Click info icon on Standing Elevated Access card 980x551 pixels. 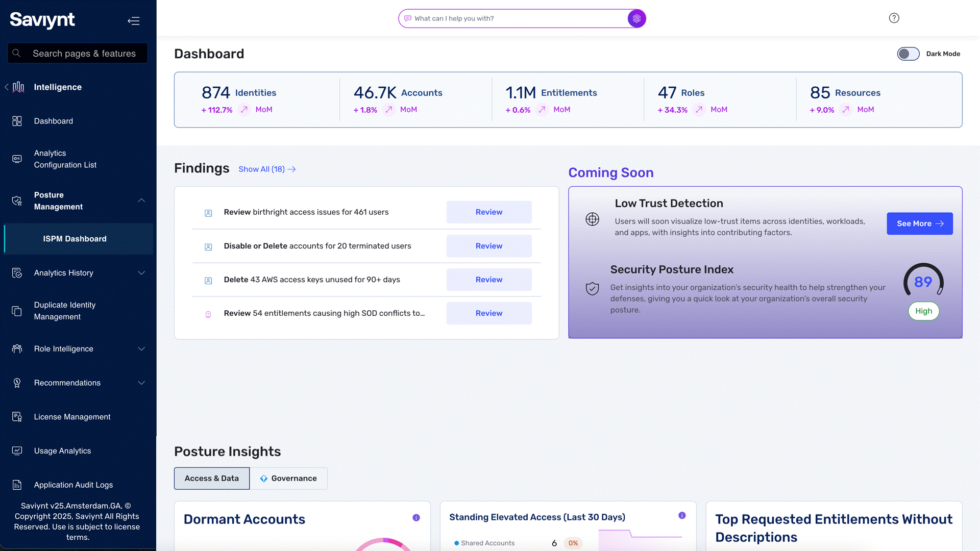tap(682, 516)
